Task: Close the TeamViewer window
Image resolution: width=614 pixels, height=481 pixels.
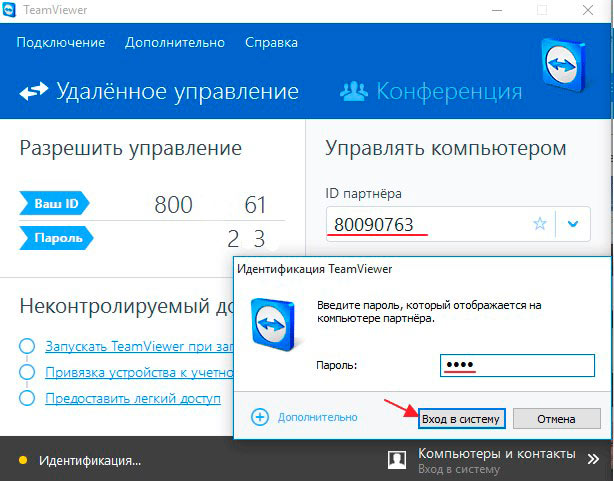Action: (588, 10)
